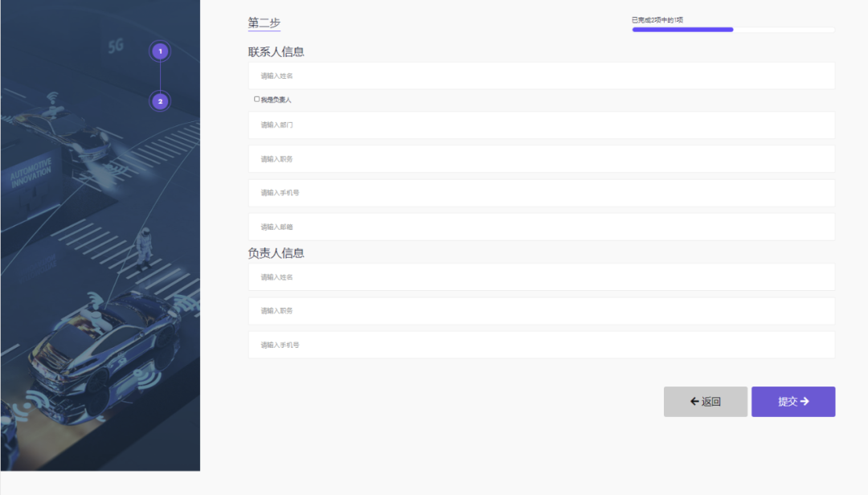Click the contact's 请输入手机号 phone field

(541, 193)
